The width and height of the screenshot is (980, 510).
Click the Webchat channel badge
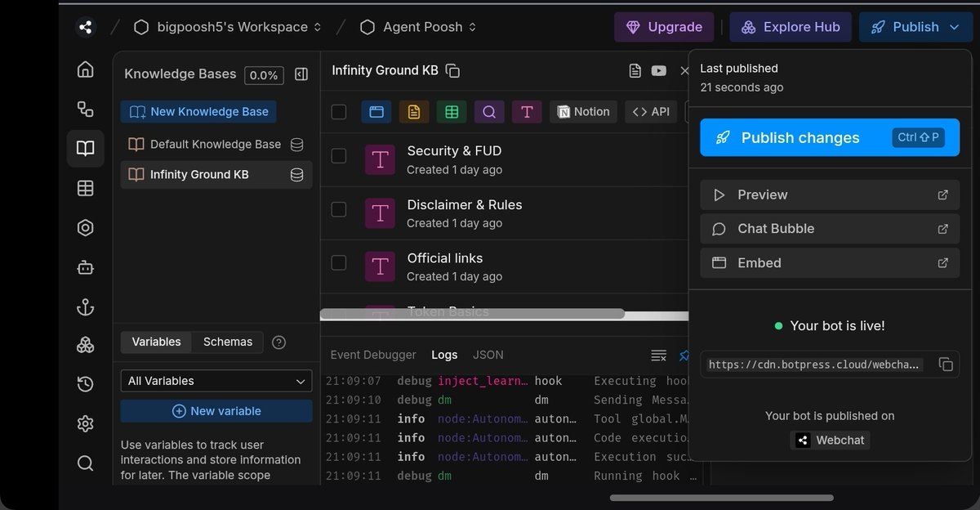point(830,441)
